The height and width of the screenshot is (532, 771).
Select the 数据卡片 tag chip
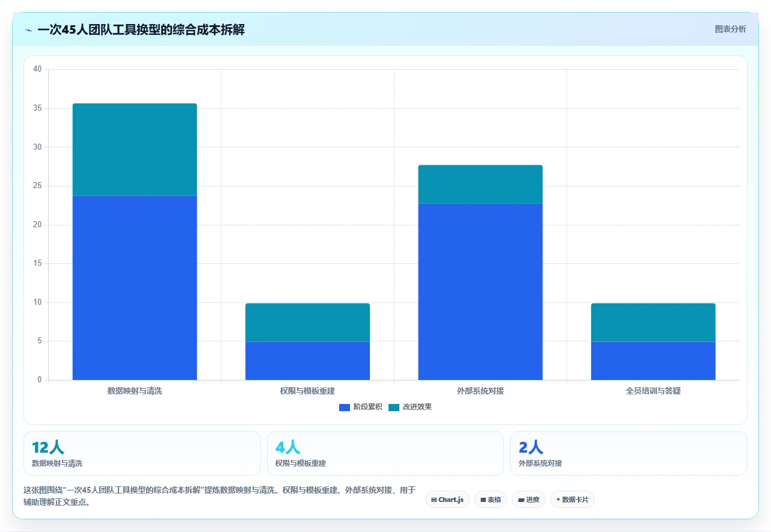[573, 500]
